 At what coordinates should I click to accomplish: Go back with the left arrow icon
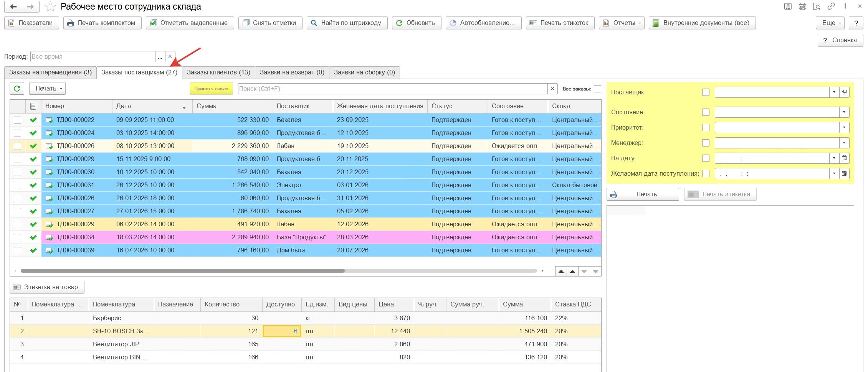(x=13, y=7)
